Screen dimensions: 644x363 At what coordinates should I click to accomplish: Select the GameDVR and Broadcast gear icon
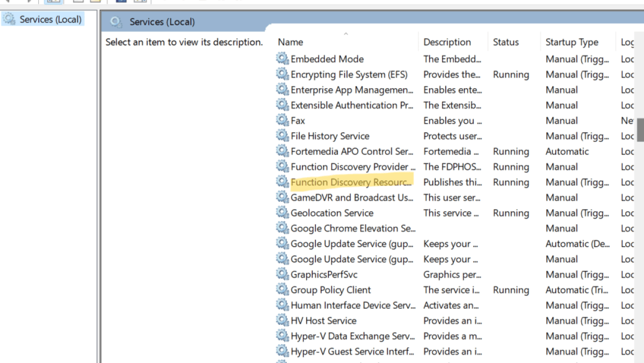282,197
